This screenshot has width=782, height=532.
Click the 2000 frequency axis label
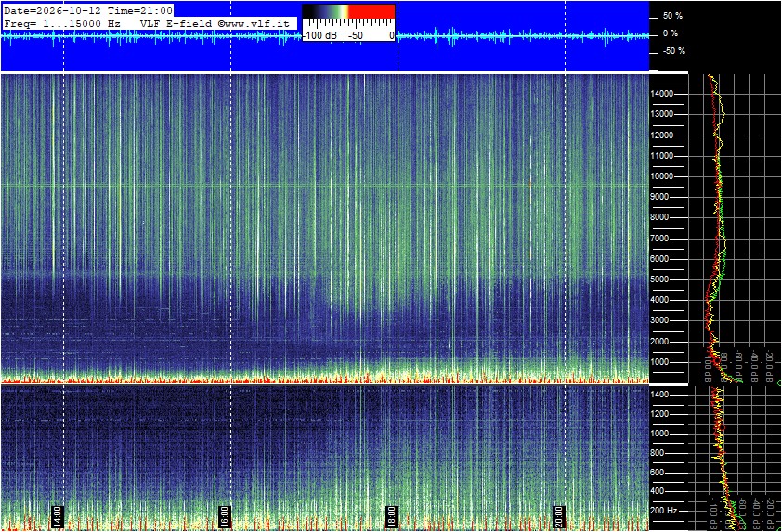coord(659,342)
